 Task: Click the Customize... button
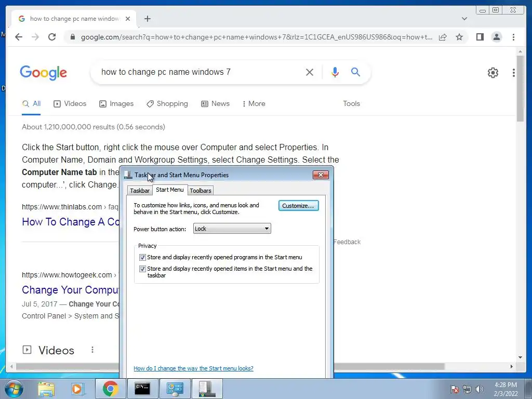tap(298, 206)
